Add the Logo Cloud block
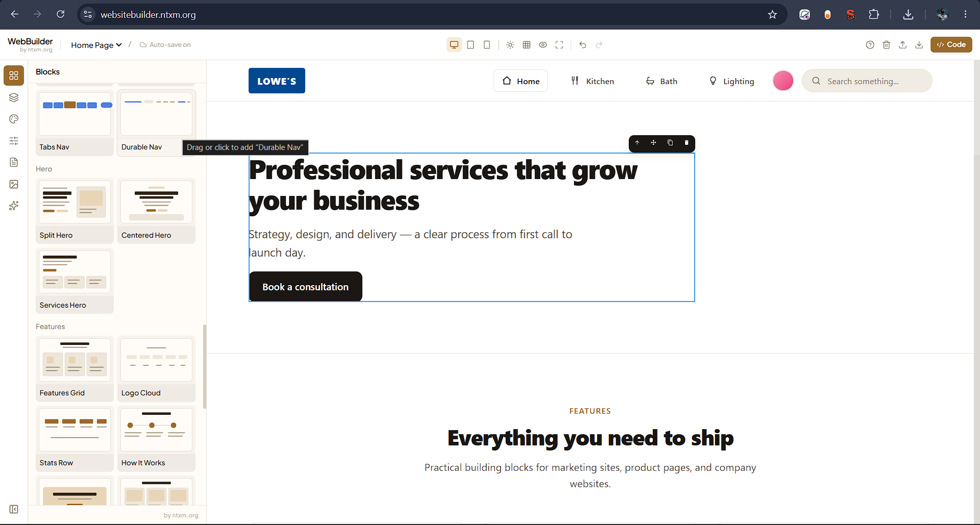The image size is (980, 525). click(157, 368)
